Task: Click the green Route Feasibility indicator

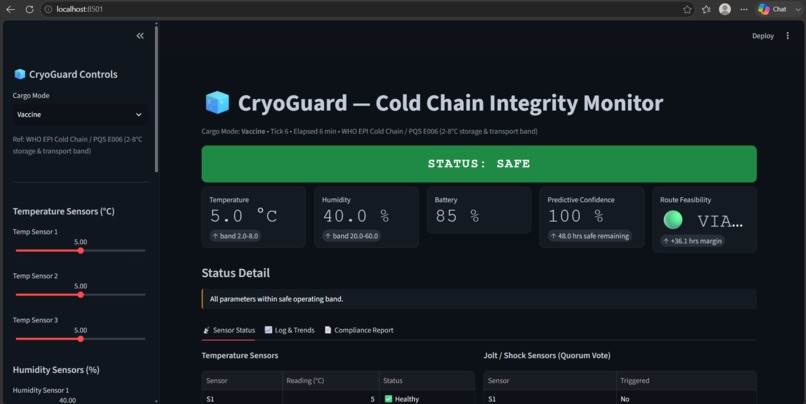Action: point(673,219)
